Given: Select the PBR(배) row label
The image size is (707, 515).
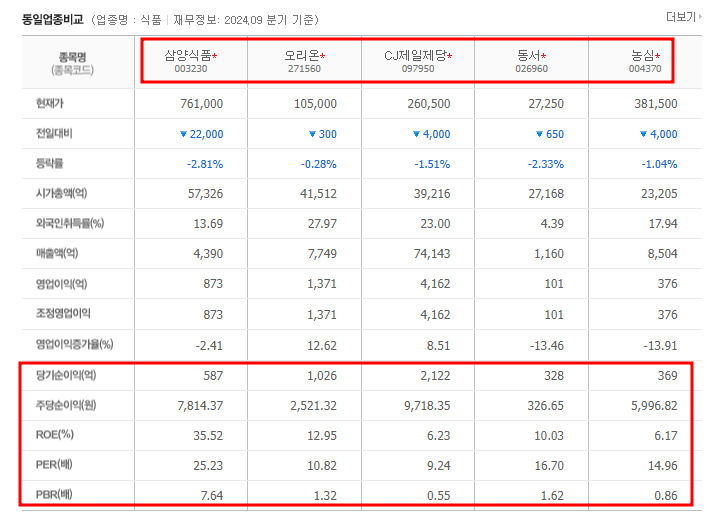Looking at the screenshot, I should pyautogui.click(x=54, y=495).
